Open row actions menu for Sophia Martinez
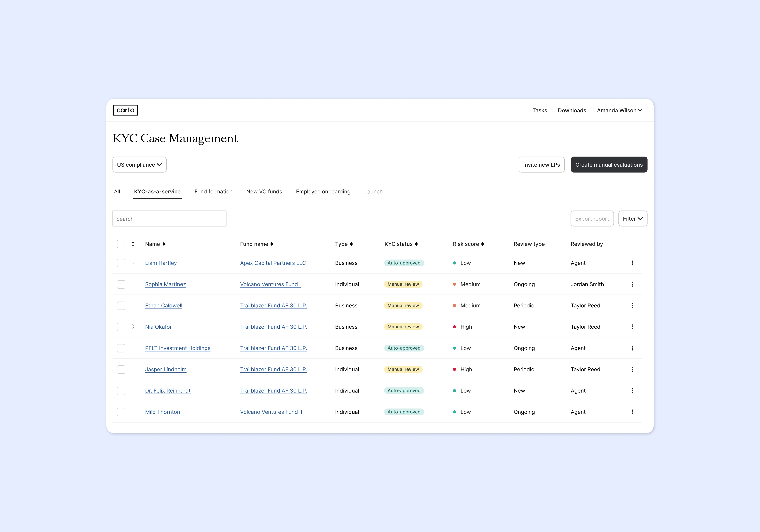Image resolution: width=760 pixels, height=532 pixels. 632,284
